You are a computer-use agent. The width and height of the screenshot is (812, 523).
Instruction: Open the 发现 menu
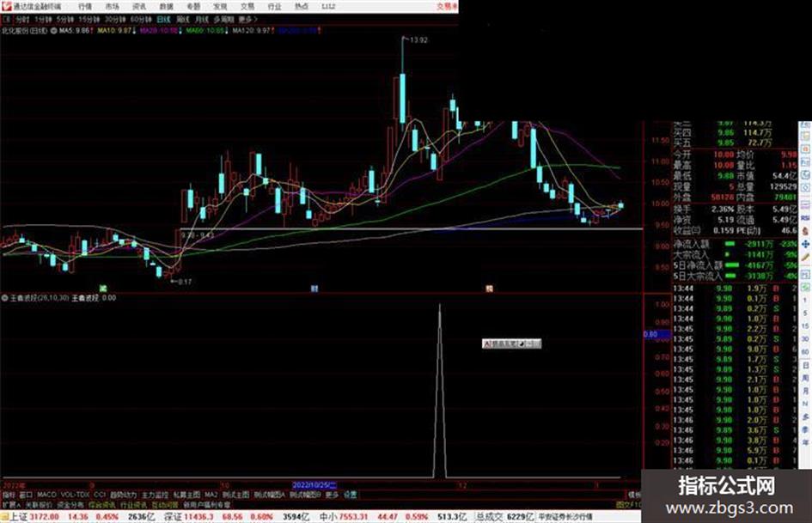(220, 7)
